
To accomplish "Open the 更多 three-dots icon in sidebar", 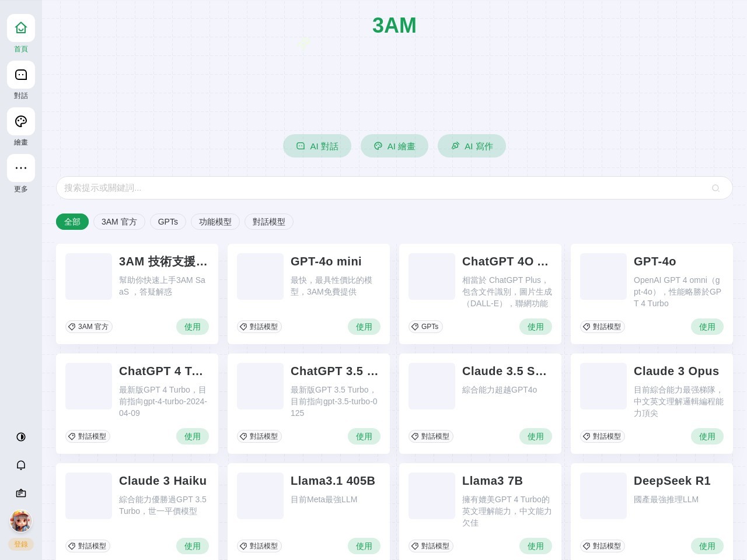I will (21, 168).
